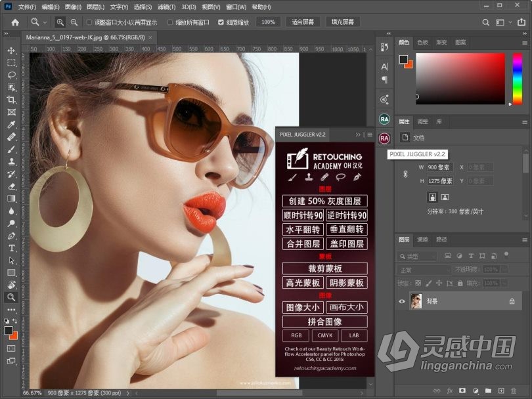Uncheck 细微缩放 checkbox
The image size is (532, 399).
pyautogui.click(x=221, y=22)
